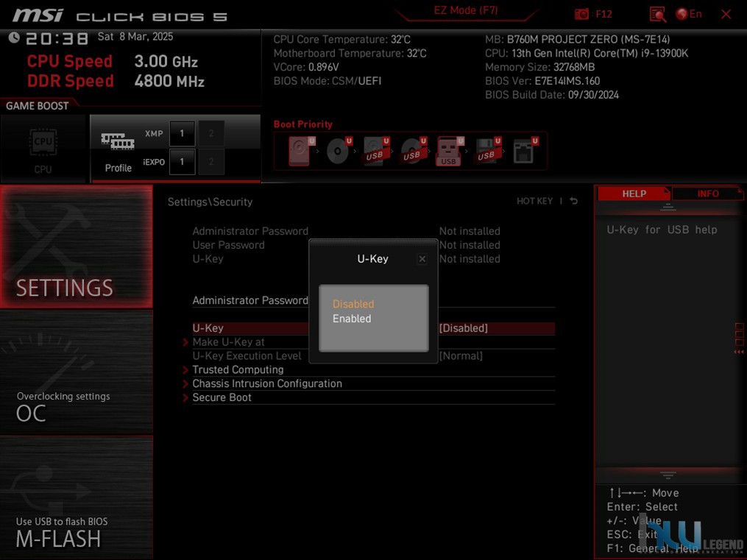
Task: Click the right edge favorites side handle
Action: tap(739, 338)
